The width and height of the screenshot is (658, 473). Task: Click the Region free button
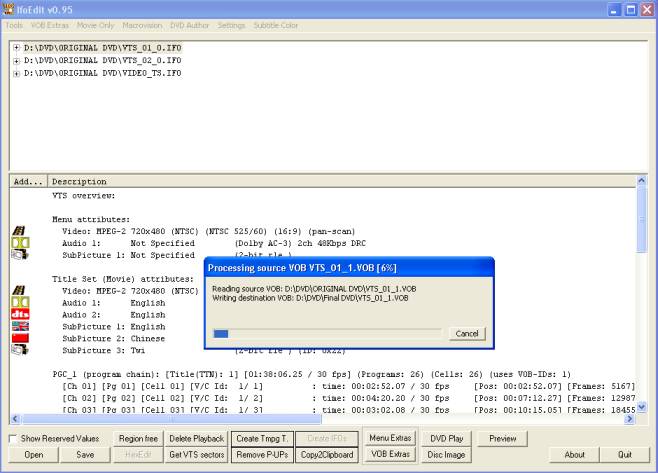click(138, 439)
